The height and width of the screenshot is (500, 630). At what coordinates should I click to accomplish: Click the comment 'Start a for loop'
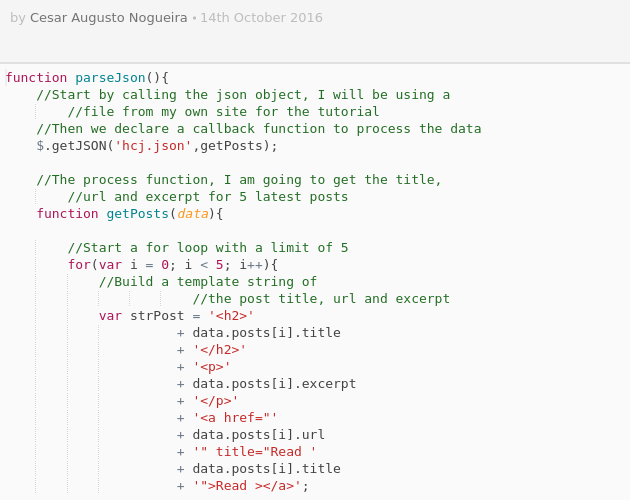(208, 248)
